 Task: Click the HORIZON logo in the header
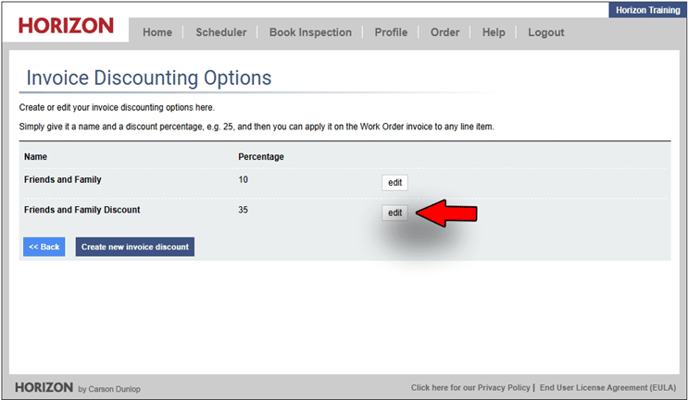pos(66,26)
